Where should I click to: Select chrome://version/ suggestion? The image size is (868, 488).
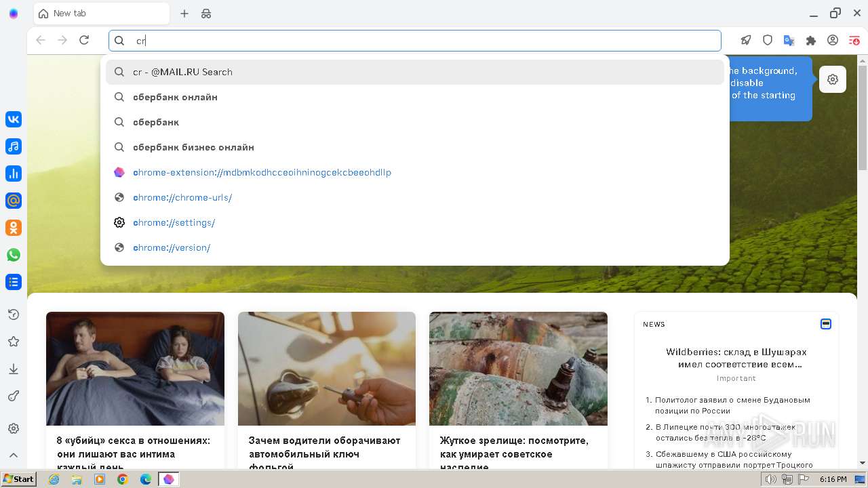[415, 247]
